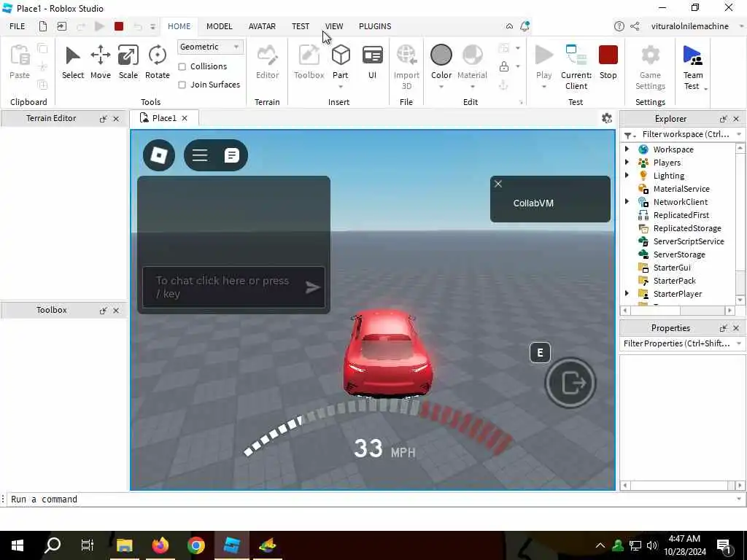Click the Paste clipboard button

pos(20,62)
